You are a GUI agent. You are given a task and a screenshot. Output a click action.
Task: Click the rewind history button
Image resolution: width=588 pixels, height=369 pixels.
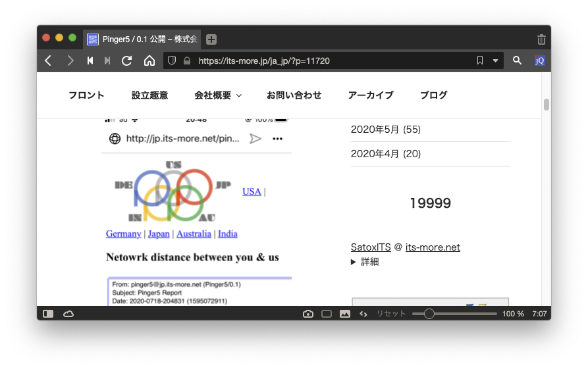90,61
